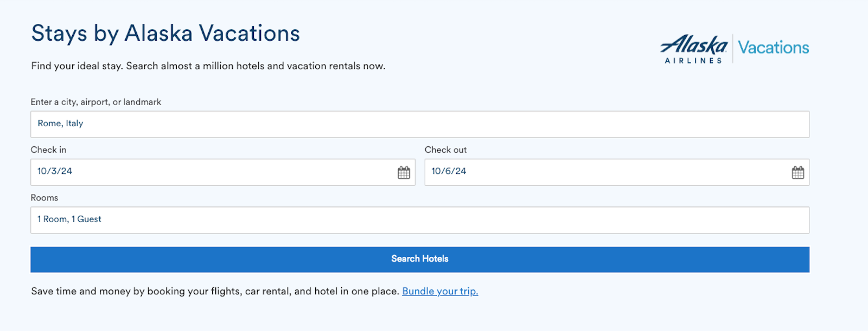This screenshot has width=868, height=336.
Task: Click the Alaska wordmark logo
Action: tap(694, 44)
